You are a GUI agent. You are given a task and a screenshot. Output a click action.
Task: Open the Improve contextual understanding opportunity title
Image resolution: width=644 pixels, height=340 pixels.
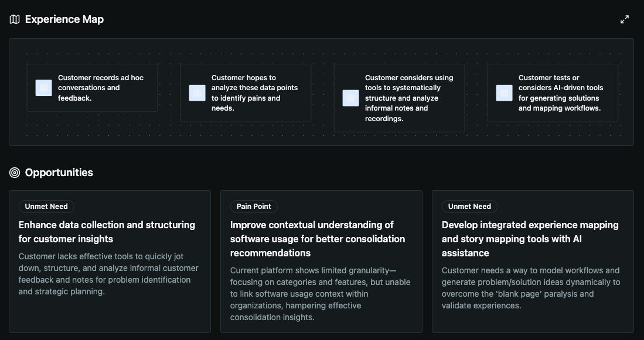(x=317, y=239)
